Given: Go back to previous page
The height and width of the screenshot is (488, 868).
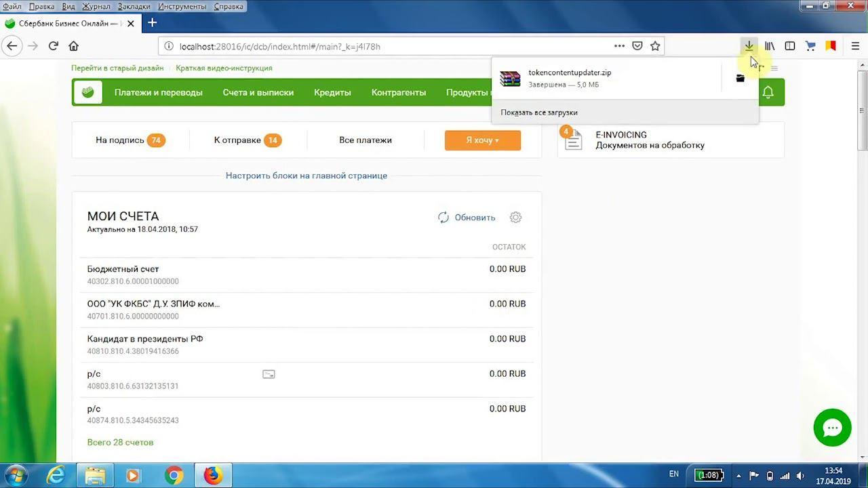Looking at the screenshot, I should click(12, 46).
